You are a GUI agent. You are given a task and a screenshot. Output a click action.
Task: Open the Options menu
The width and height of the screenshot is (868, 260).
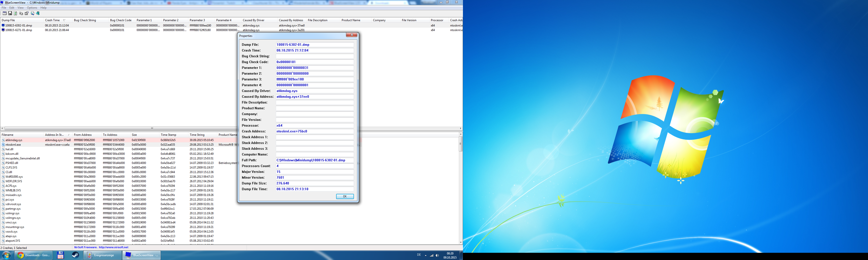coord(32,8)
